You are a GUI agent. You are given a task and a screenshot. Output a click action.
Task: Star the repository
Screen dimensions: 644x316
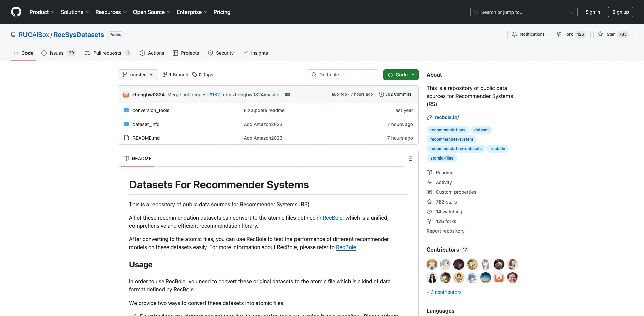[x=613, y=34]
